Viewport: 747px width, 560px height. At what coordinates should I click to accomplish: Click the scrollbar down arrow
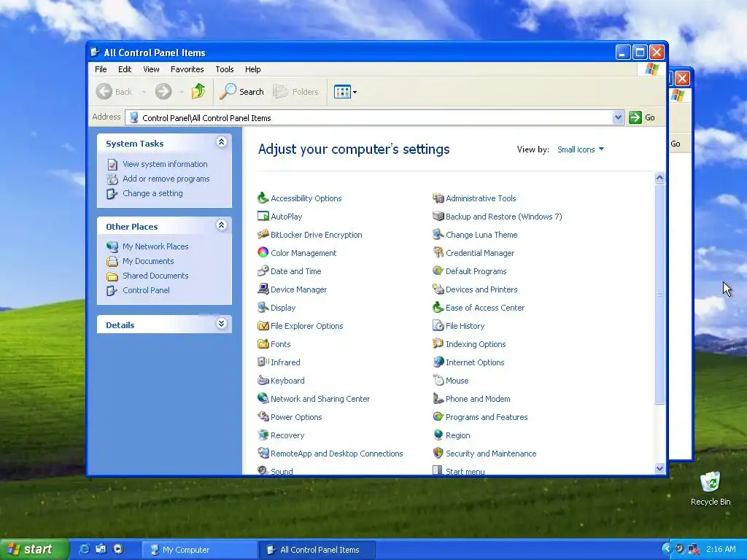(659, 468)
